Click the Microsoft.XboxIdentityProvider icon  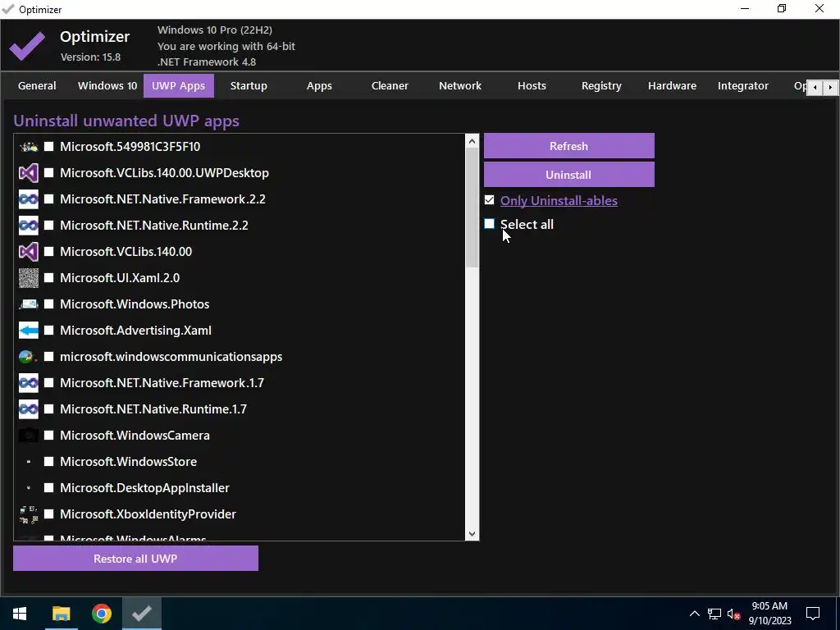coord(29,514)
